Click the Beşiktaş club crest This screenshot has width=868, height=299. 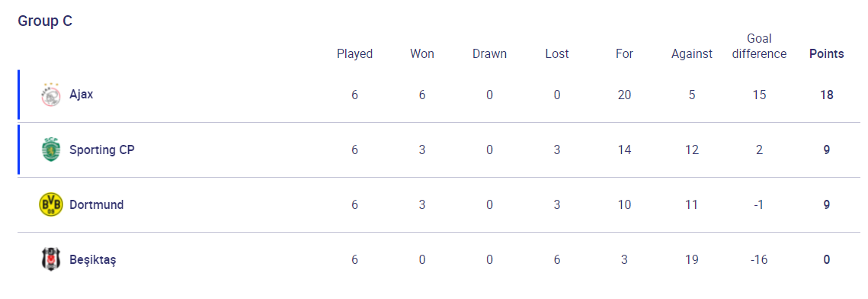(x=51, y=259)
